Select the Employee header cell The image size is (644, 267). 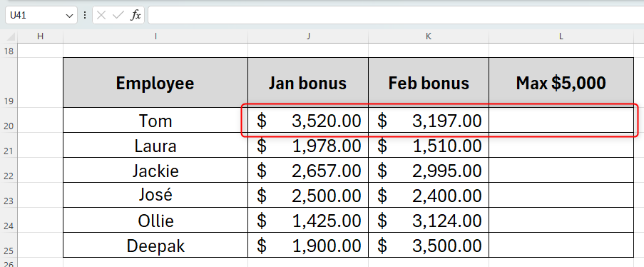point(155,83)
